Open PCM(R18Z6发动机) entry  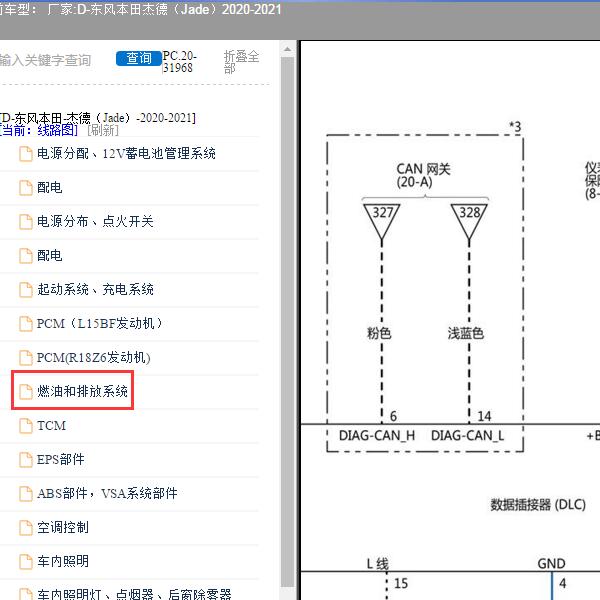(x=93, y=358)
